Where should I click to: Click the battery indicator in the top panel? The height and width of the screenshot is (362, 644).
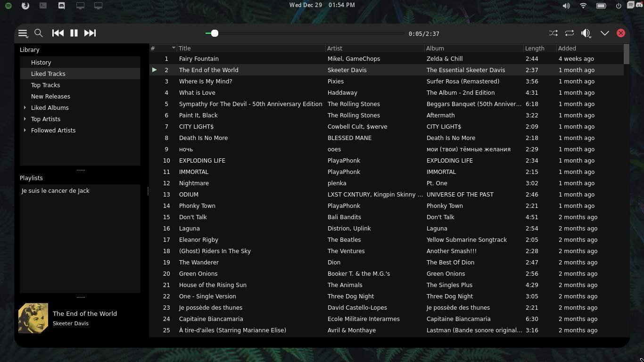click(x=601, y=6)
